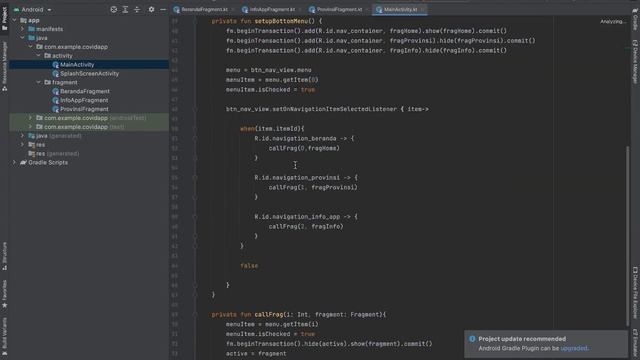The width and height of the screenshot is (640, 360).
Task: Click the Kotlin class icon beside ProvinsiFragment in the tree
Action: click(x=56, y=109)
